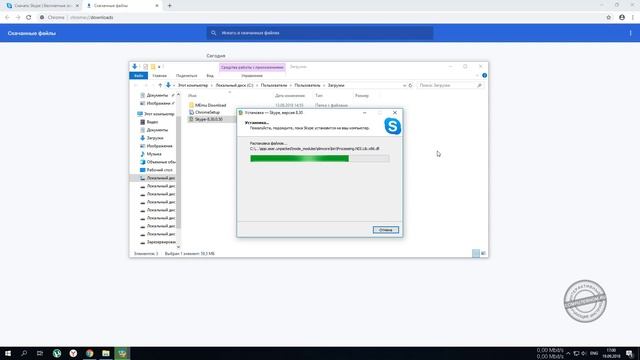Sort by the Размер column header
Image resolution: width=640 pixels, height=360 pixels.
coord(362,96)
